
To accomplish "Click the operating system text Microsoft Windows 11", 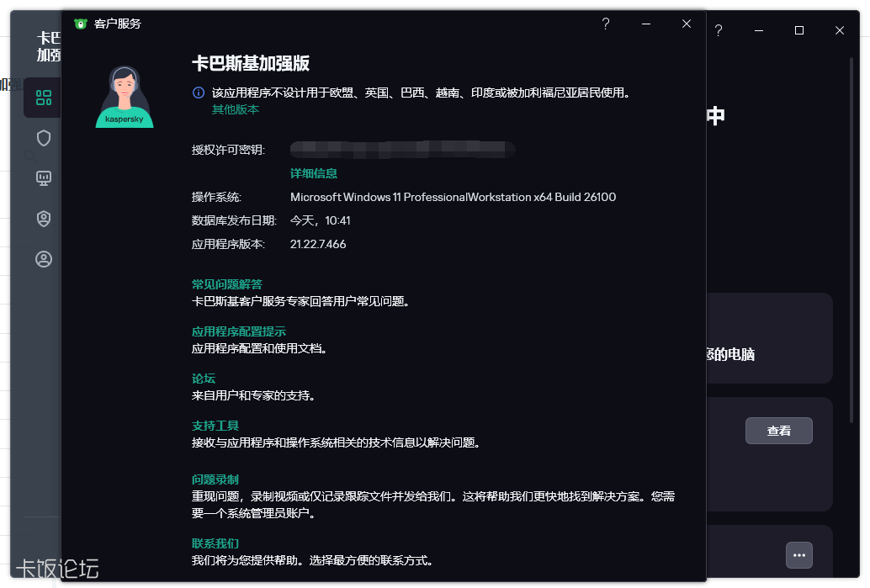I will (x=453, y=197).
